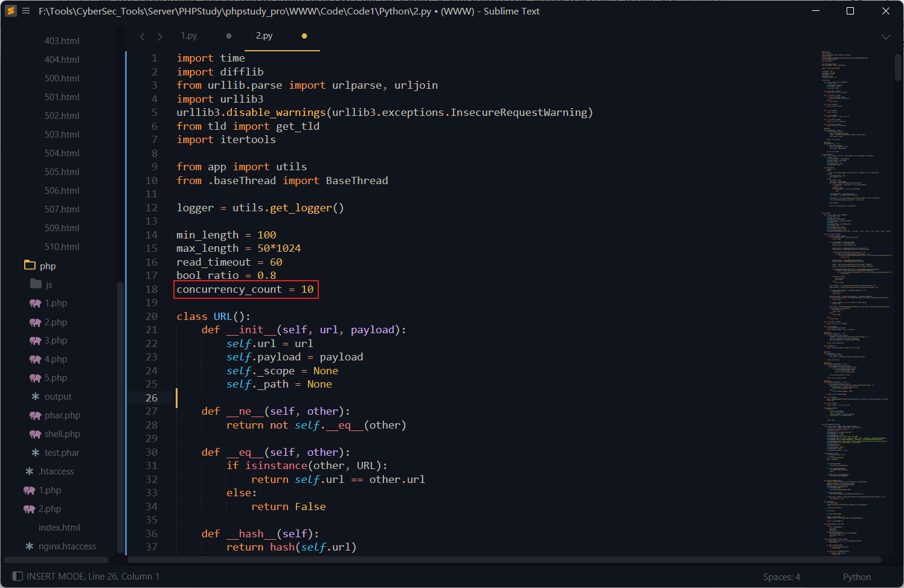
Task: Open the hamburger menu in title bar
Action: 26,11
